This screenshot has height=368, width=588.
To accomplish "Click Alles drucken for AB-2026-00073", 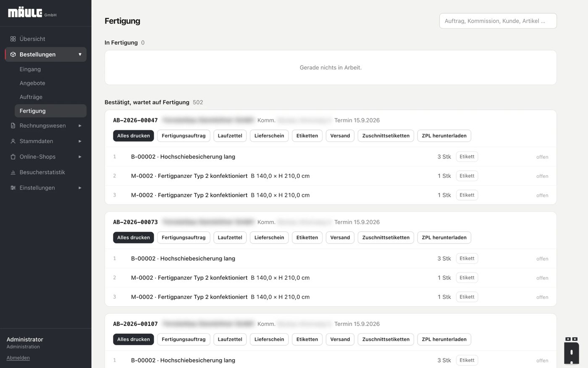I will 134,238.
